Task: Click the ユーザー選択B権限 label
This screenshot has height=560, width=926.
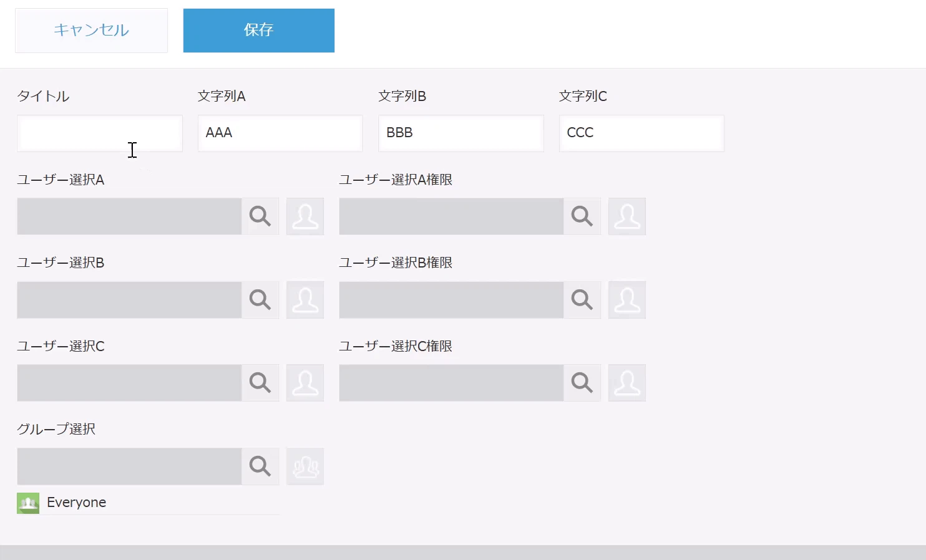Action: point(396,263)
